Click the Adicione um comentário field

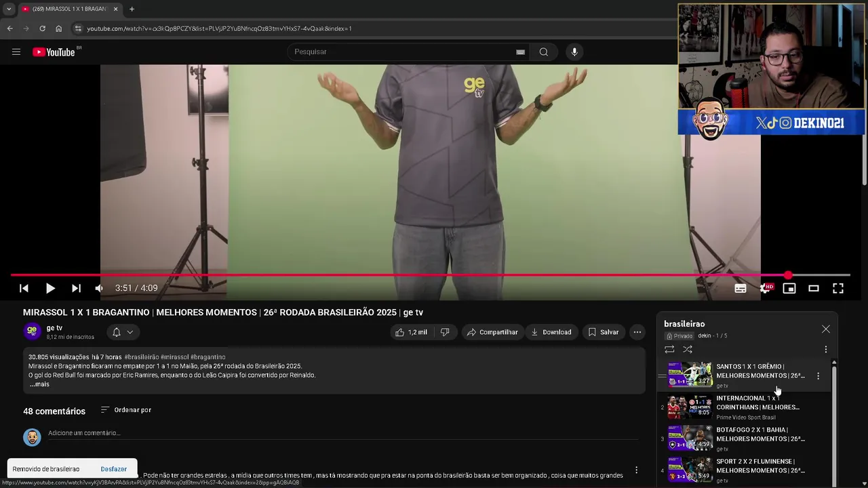coord(342,434)
